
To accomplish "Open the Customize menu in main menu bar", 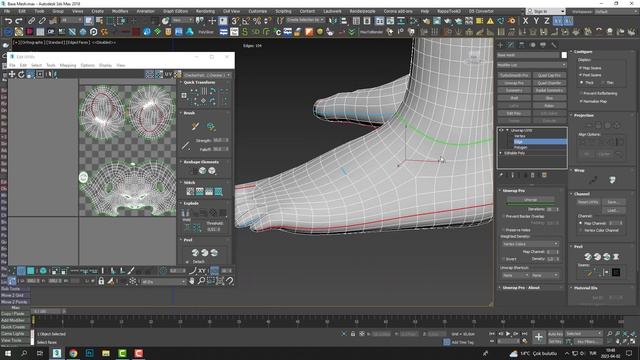I will 258,11.
